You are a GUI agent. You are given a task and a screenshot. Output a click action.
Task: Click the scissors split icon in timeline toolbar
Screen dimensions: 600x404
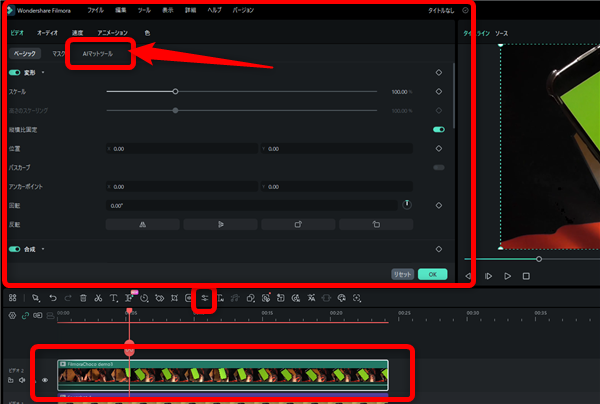click(99, 298)
